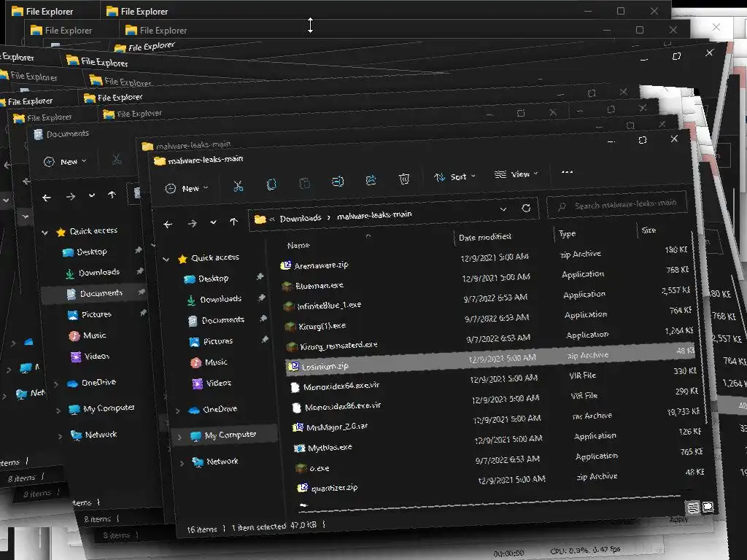Click the MrsMajor_2.0.rar file icon
The width and height of the screenshot is (747, 560).
click(298, 427)
